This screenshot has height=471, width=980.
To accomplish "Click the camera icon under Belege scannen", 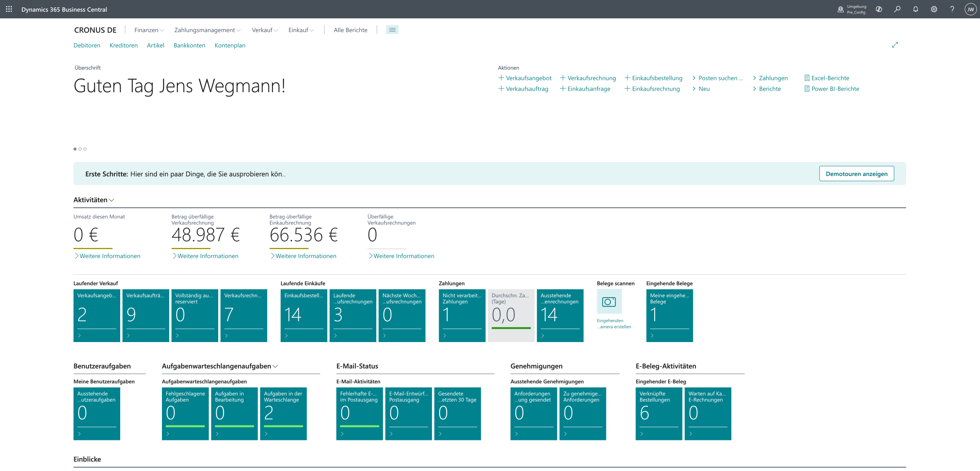I will coord(609,302).
